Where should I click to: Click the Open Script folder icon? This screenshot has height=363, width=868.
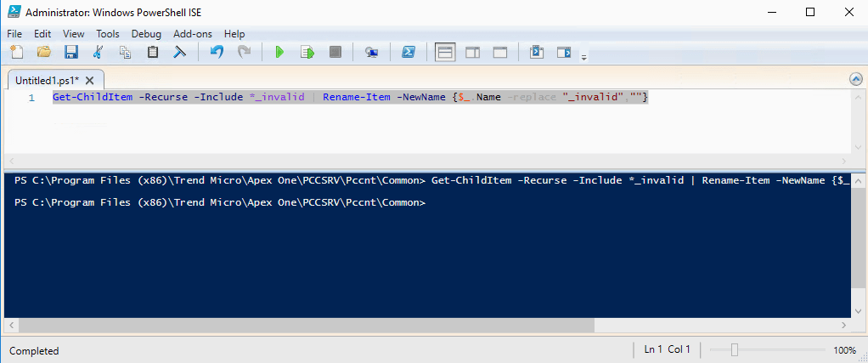coord(44,53)
